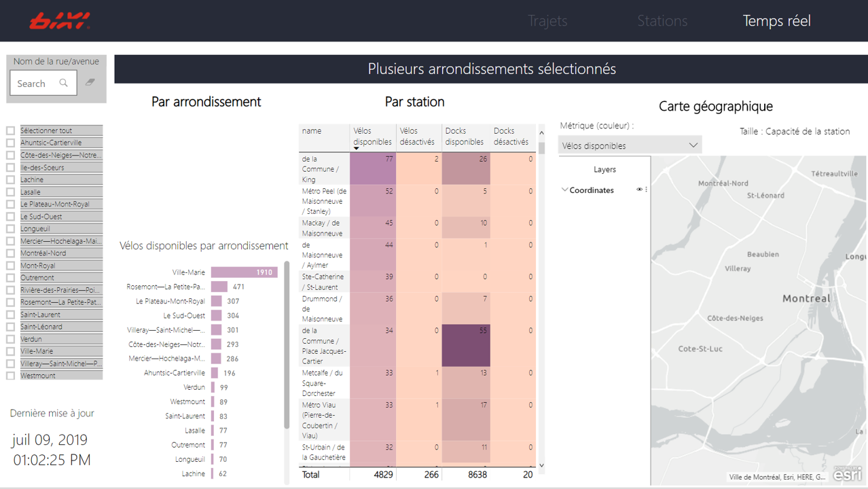
Task: Click the station table's scroll-down arrow
Action: 541,466
